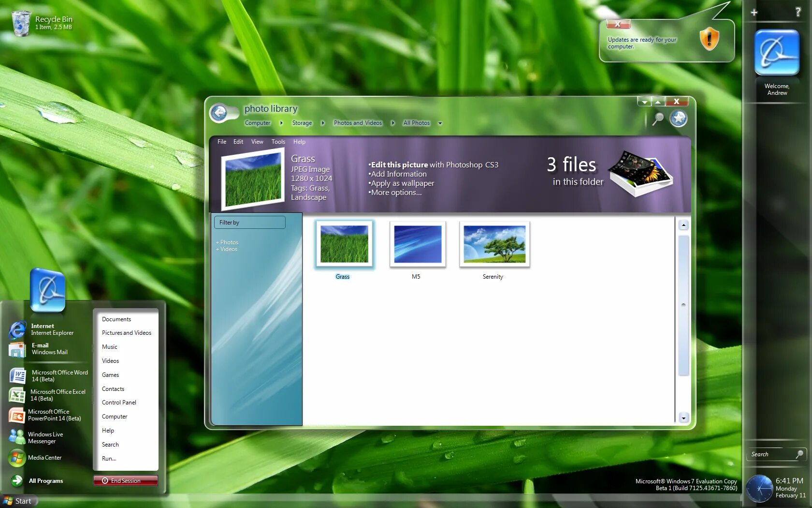The height and width of the screenshot is (508, 812).
Task: Click the scroll up arrow in photo library
Action: [x=683, y=225]
